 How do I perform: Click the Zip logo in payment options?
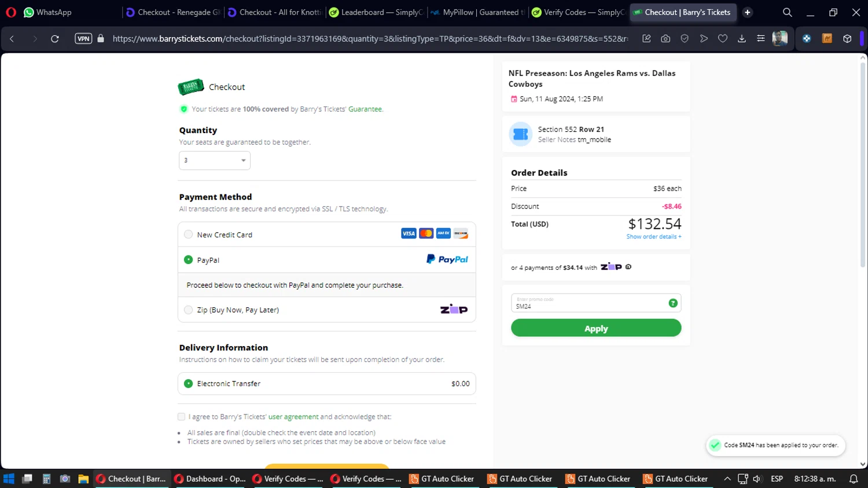coord(454,310)
